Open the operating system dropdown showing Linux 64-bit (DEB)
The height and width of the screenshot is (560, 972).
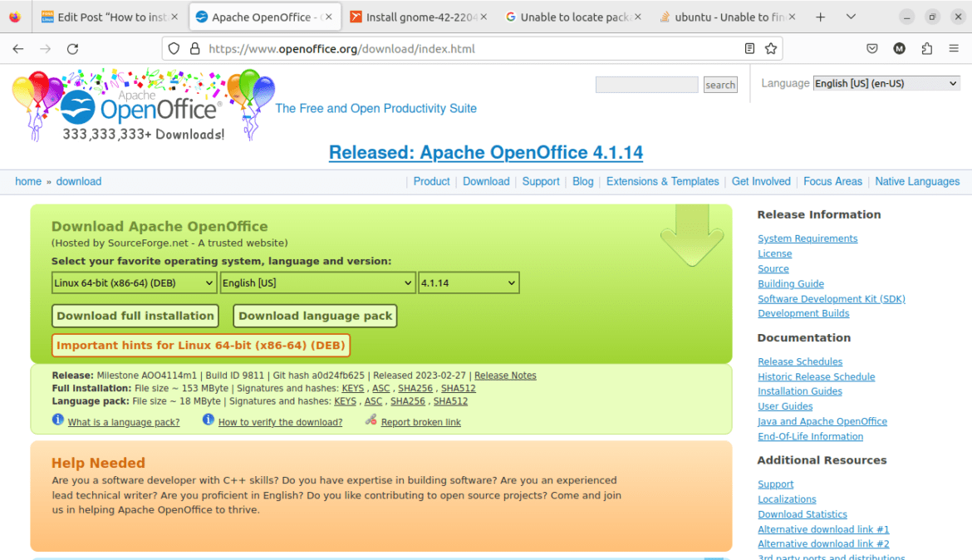(133, 282)
